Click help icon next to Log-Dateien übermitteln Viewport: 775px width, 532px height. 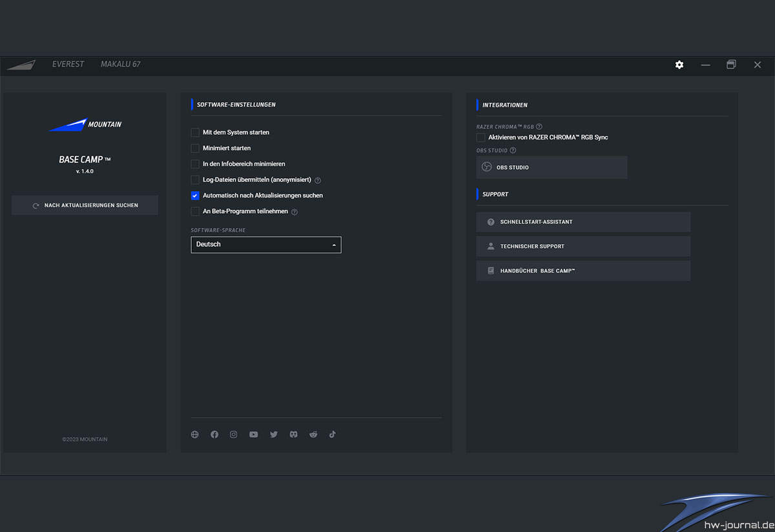click(318, 180)
